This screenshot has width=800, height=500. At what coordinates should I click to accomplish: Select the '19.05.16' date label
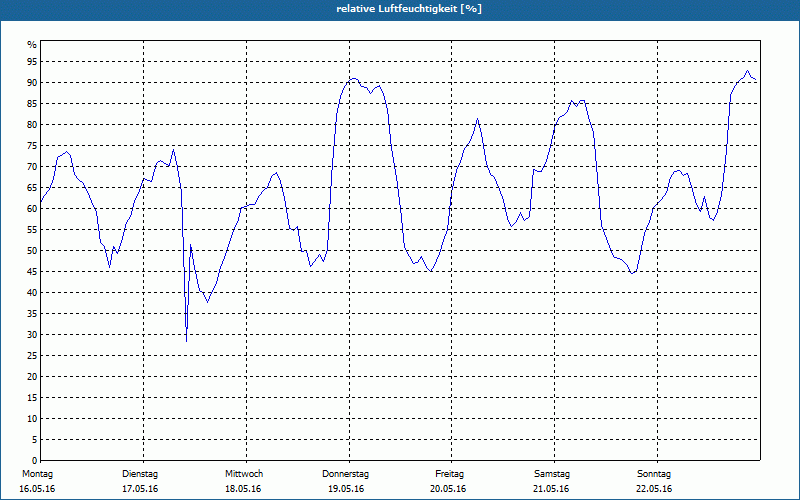(346, 489)
